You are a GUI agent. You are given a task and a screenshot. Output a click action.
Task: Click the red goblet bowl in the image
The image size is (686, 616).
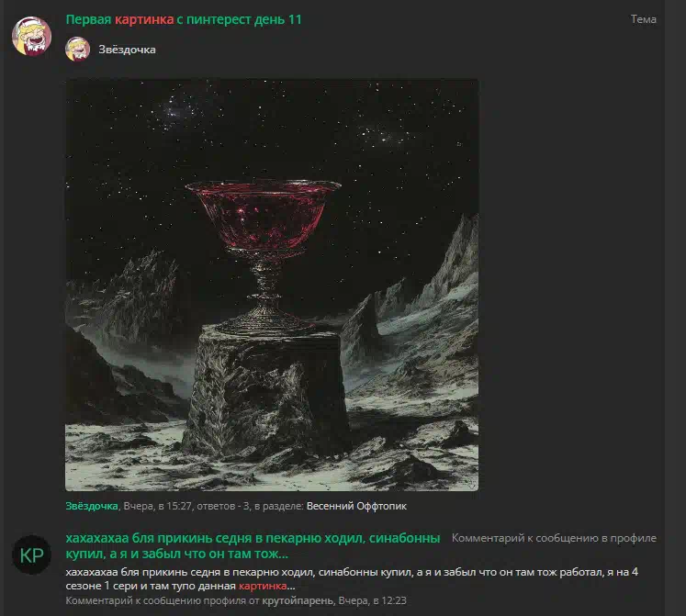[263, 215]
